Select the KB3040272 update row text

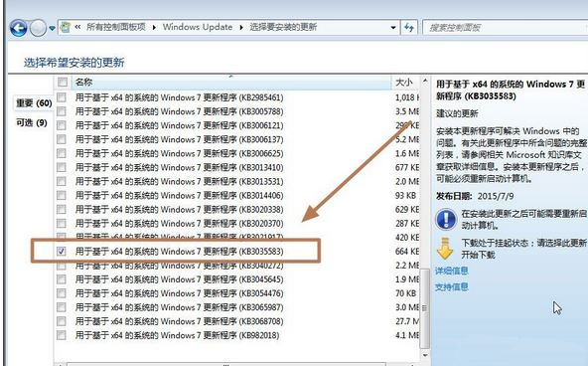(179, 266)
